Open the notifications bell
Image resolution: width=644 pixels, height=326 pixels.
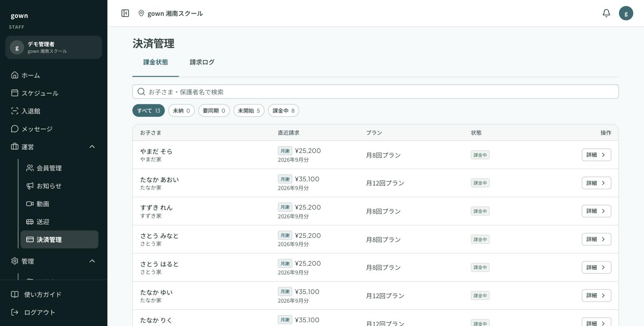[607, 13]
